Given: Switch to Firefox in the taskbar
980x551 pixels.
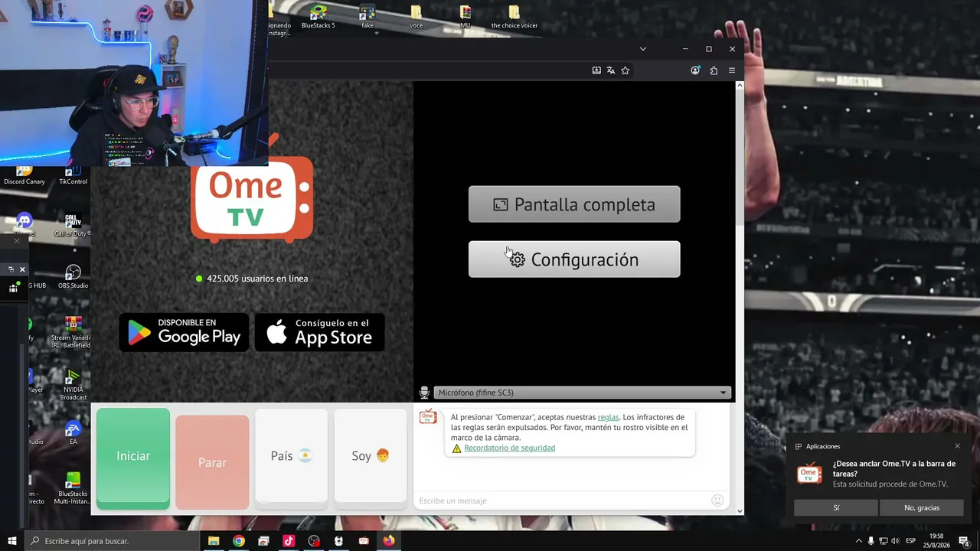Looking at the screenshot, I should coord(389,541).
